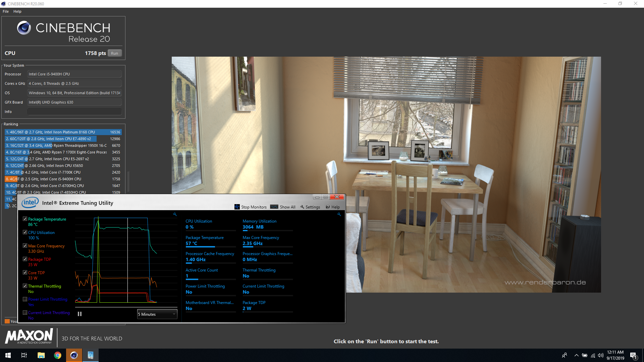
Task: Click Show All label in XTU
Action: click(x=287, y=207)
